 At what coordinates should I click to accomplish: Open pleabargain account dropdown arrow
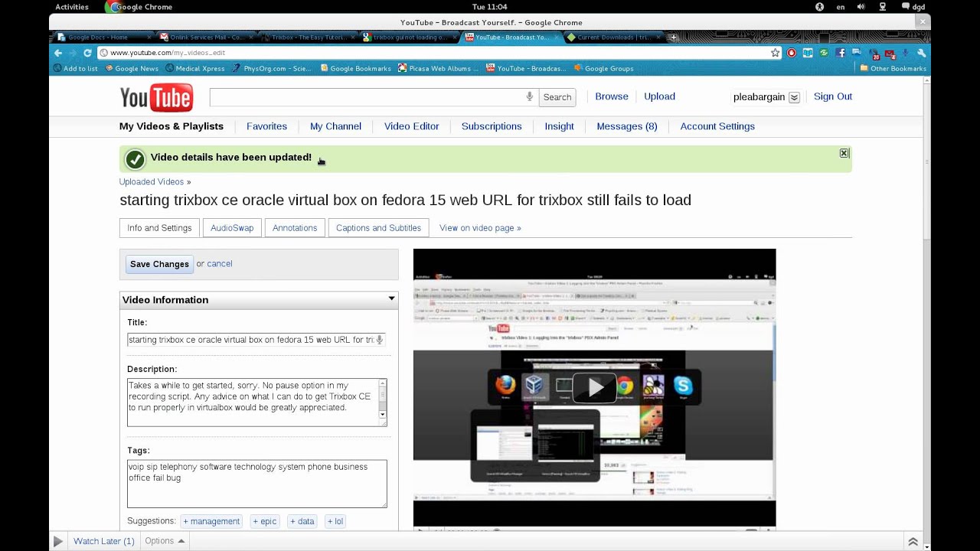[794, 97]
